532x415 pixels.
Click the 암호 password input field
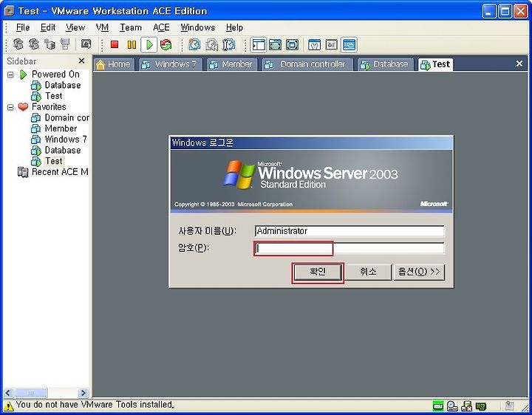pyautogui.click(x=349, y=248)
